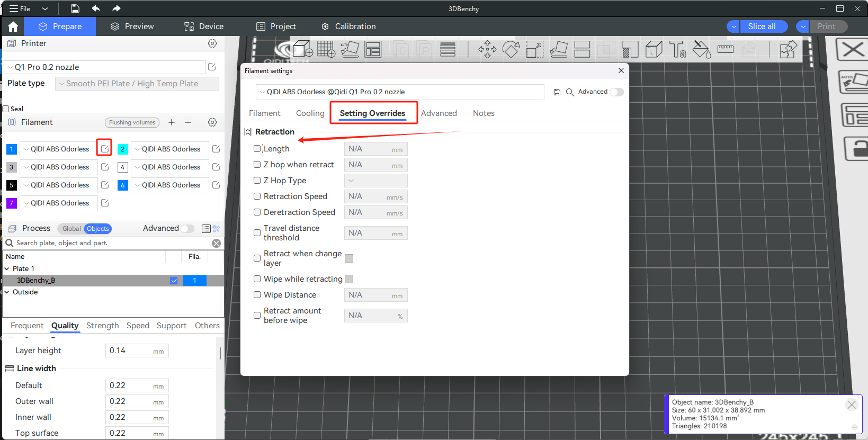The image size is (868, 440).
Task: Check the Wipe Distance override
Action: [257, 295]
